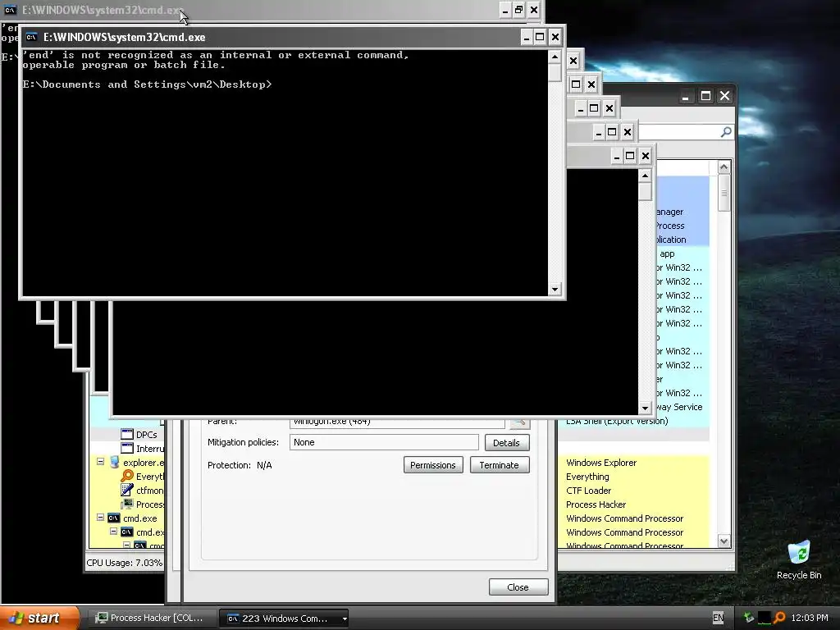Image resolution: width=840 pixels, height=630 pixels.
Task: Maximize the front cmd.exe window
Action: pos(540,37)
